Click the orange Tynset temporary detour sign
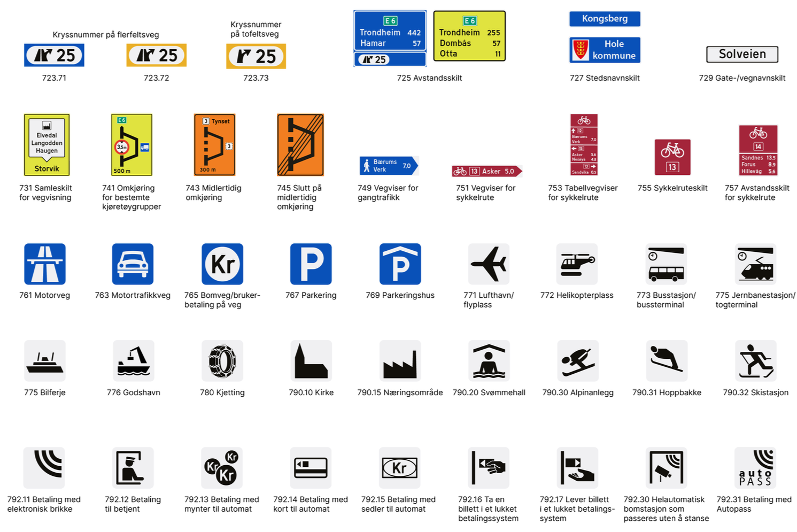 [214, 144]
